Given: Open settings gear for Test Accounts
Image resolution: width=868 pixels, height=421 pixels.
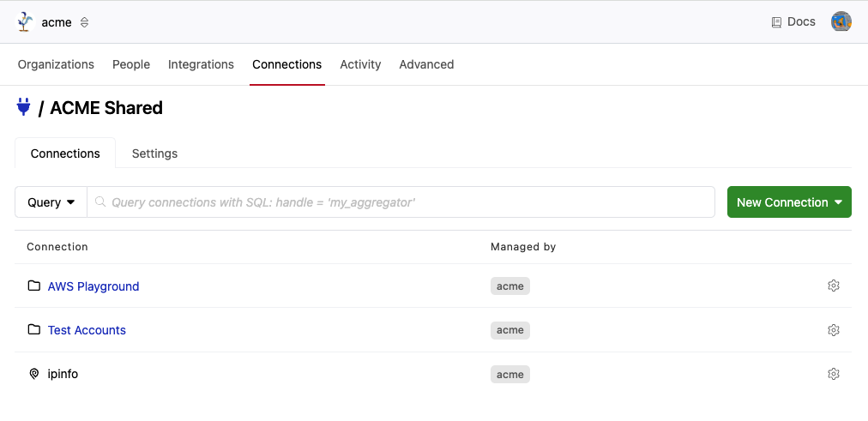Looking at the screenshot, I should point(833,330).
